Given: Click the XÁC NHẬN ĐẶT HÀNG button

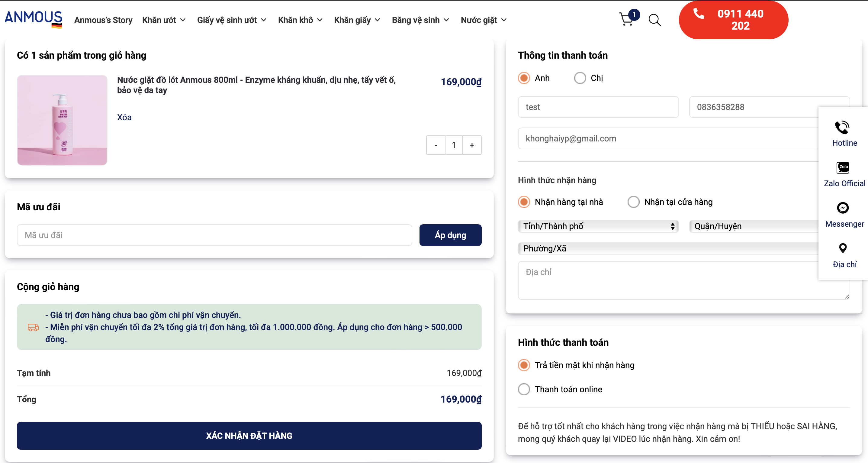Looking at the screenshot, I should coord(249,436).
